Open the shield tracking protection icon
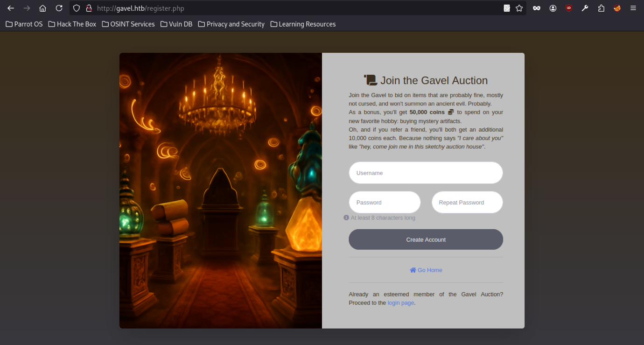 [x=77, y=8]
